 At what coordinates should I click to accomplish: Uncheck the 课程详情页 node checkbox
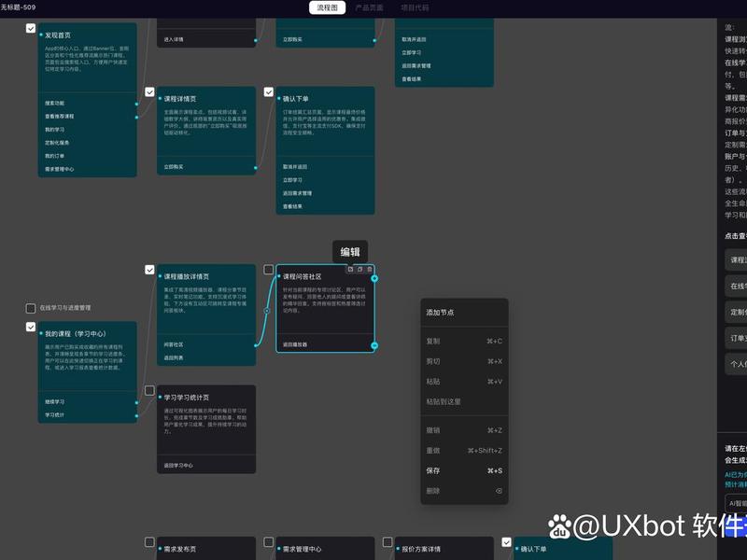(149, 91)
